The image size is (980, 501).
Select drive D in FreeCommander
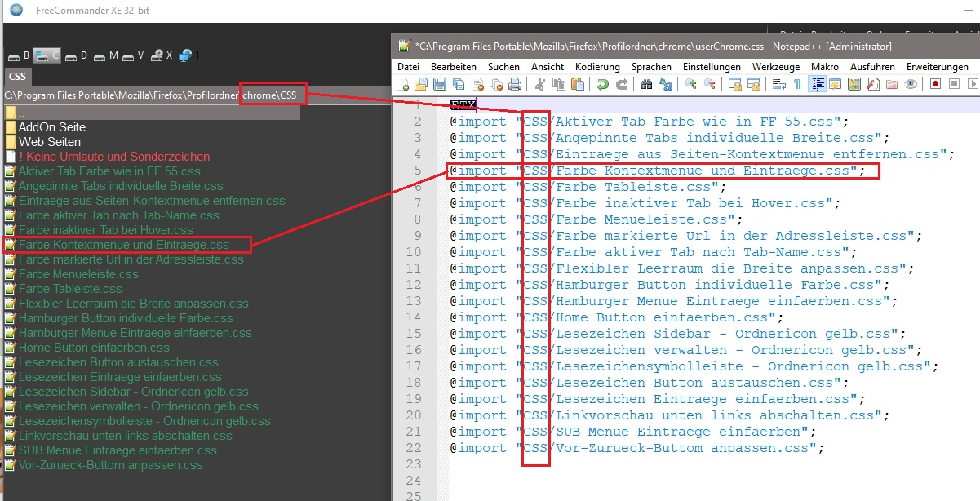tap(77, 55)
